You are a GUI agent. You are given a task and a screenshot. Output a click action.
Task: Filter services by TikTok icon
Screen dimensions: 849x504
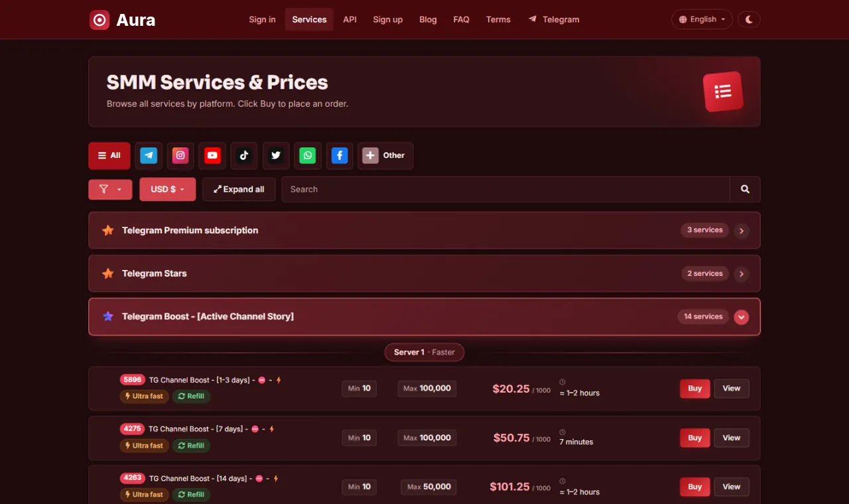coord(244,156)
